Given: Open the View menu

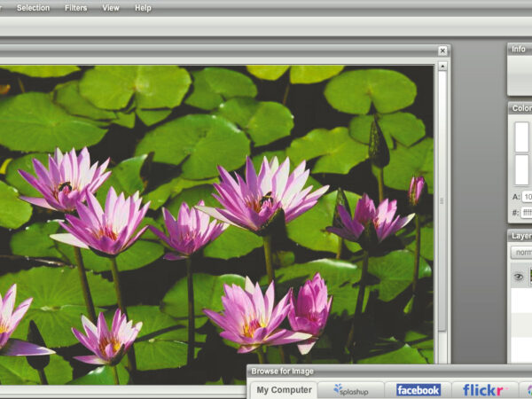Looking at the screenshot, I should click(x=111, y=8).
